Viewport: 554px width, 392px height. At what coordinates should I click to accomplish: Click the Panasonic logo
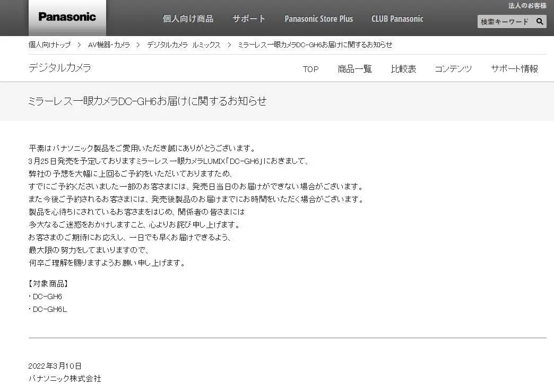[67, 17]
